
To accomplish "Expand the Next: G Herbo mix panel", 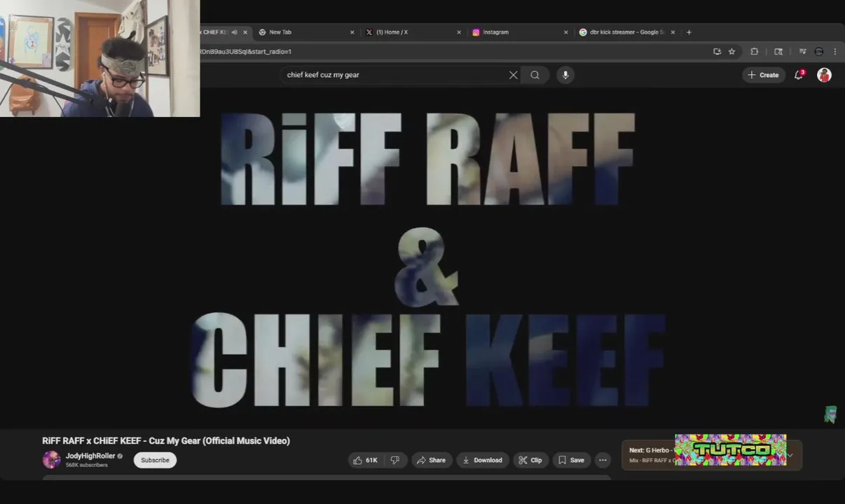I will click(x=790, y=455).
